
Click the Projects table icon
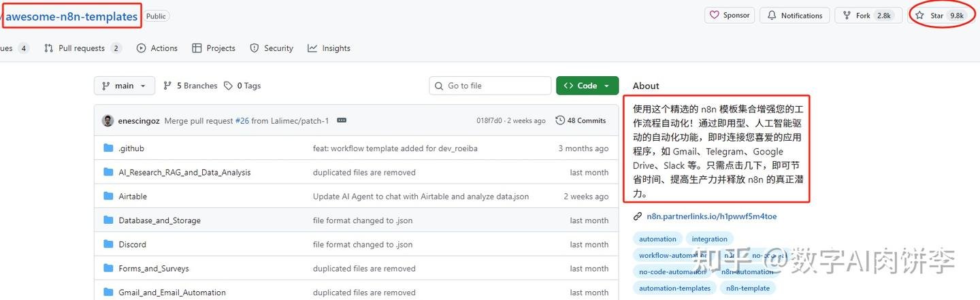coord(197,48)
